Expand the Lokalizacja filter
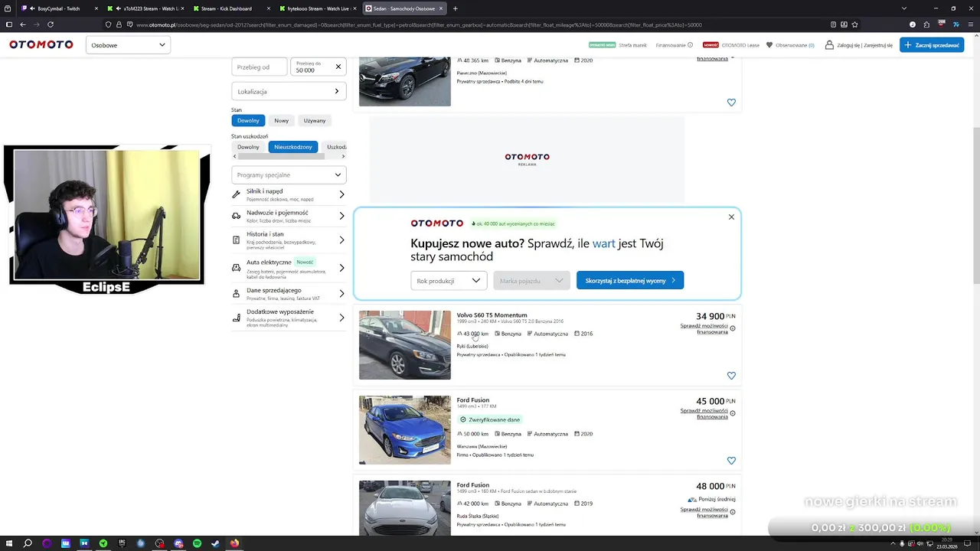980x551 pixels. coord(289,91)
